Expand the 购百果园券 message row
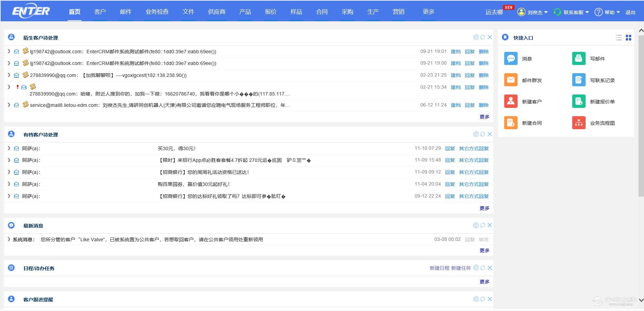Image resolution: width=644 pixels, height=311 pixels. coord(9,184)
